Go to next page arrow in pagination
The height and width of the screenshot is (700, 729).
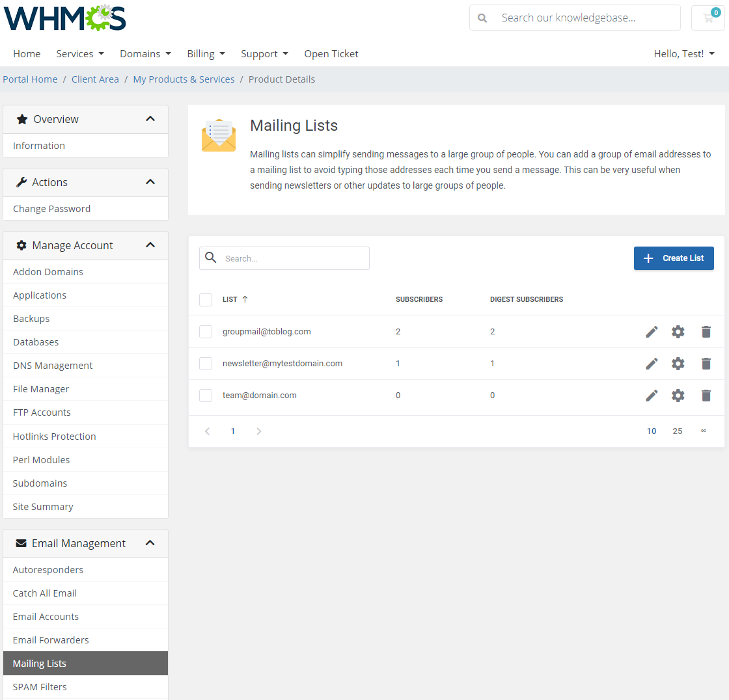259,431
